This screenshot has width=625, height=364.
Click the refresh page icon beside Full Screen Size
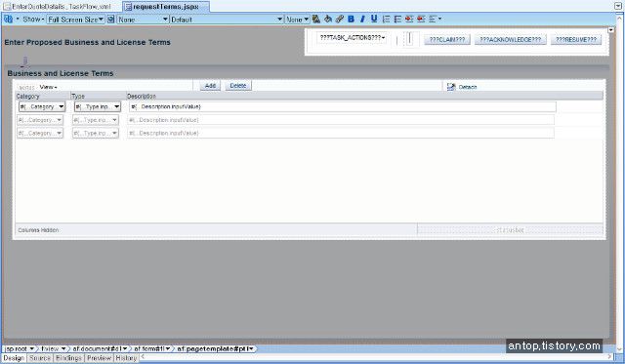(x=110, y=20)
